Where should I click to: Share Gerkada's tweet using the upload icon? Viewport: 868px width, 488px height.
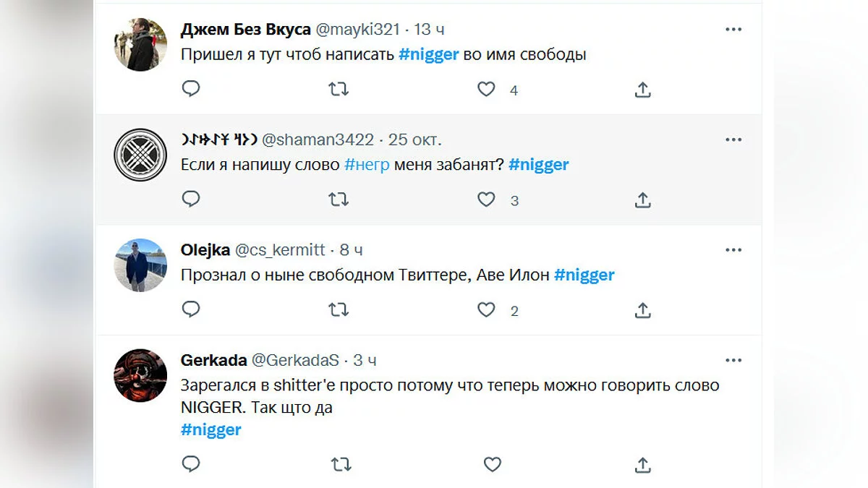pos(642,464)
